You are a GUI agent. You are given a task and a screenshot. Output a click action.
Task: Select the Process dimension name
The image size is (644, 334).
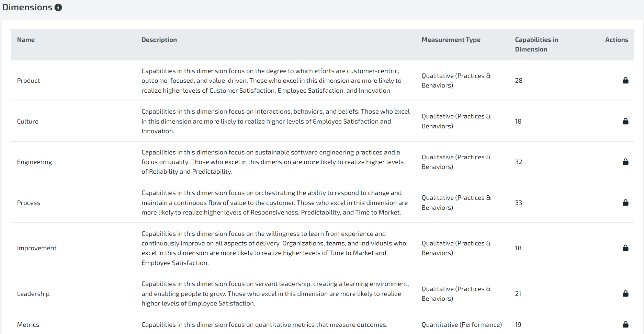[x=29, y=203]
